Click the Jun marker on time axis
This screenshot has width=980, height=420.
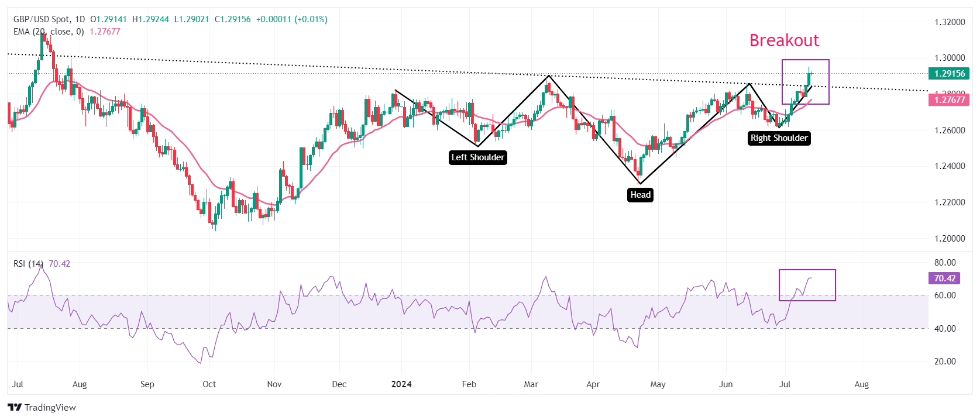coord(725,384)
